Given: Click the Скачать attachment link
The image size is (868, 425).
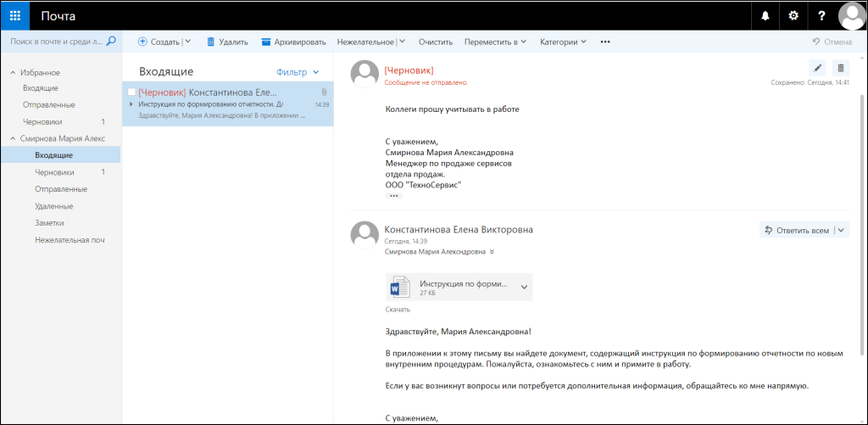Looking at the screenshot, I should tap(398, 310).
